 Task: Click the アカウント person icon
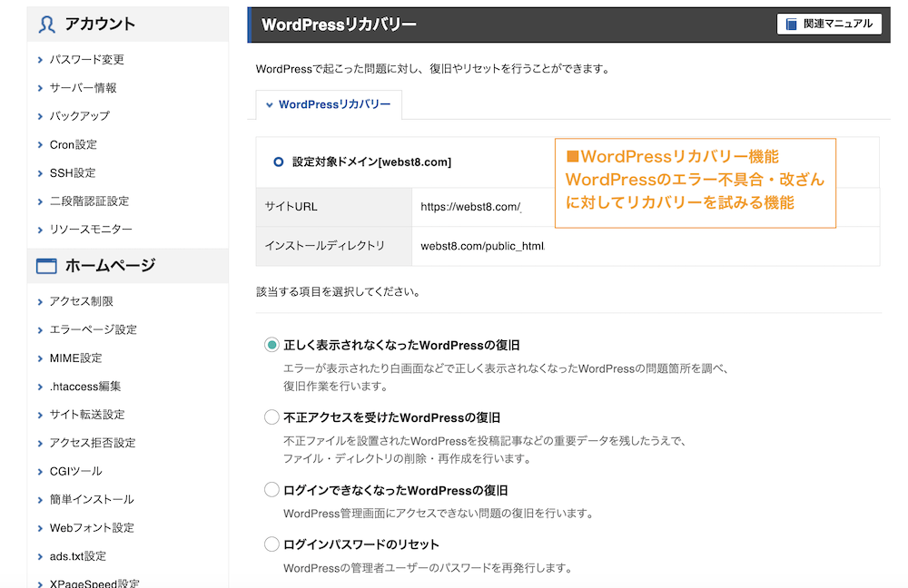[x=47, y=24]
